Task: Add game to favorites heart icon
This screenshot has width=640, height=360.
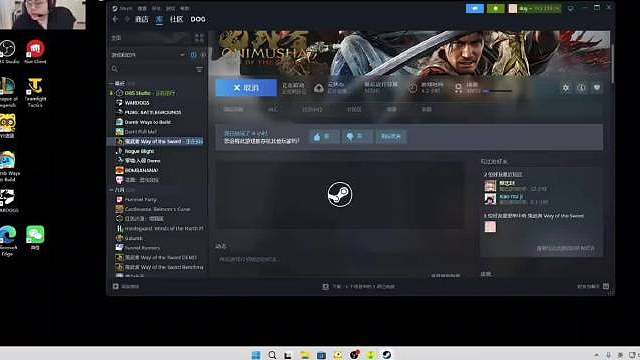Action: click(597, 88)
